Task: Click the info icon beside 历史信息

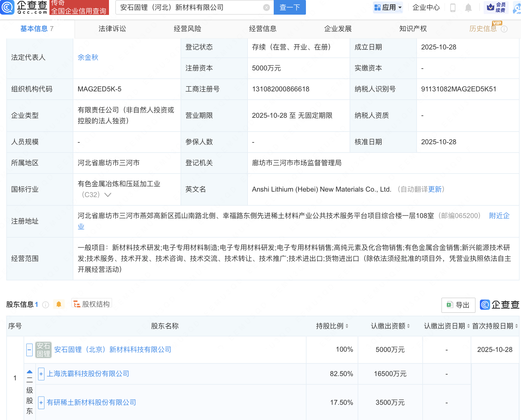Action: 505,29
